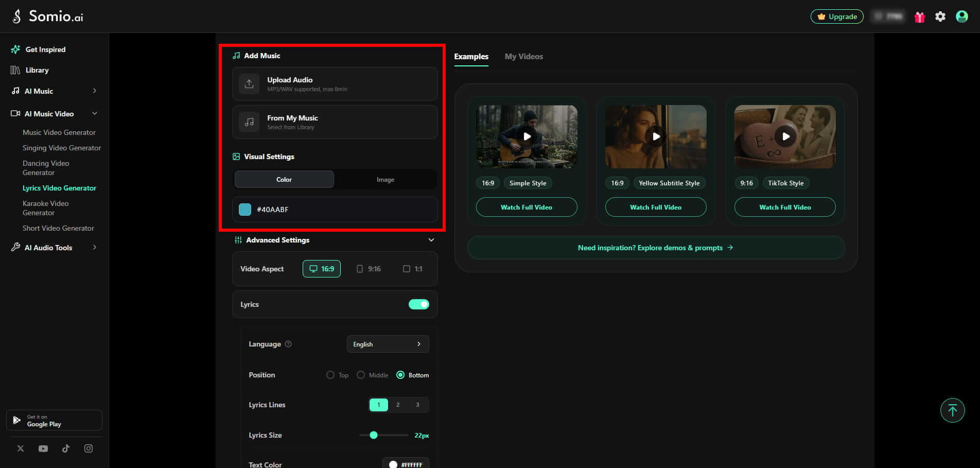Switch to the My Videos tab
Viewport: 980px width, 468px height.
coord(523,57)
